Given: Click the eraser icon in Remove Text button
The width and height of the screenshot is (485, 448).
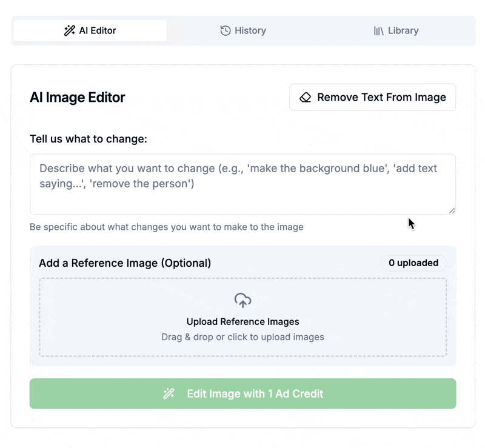Looking at the screenshot, I should 306,97.
